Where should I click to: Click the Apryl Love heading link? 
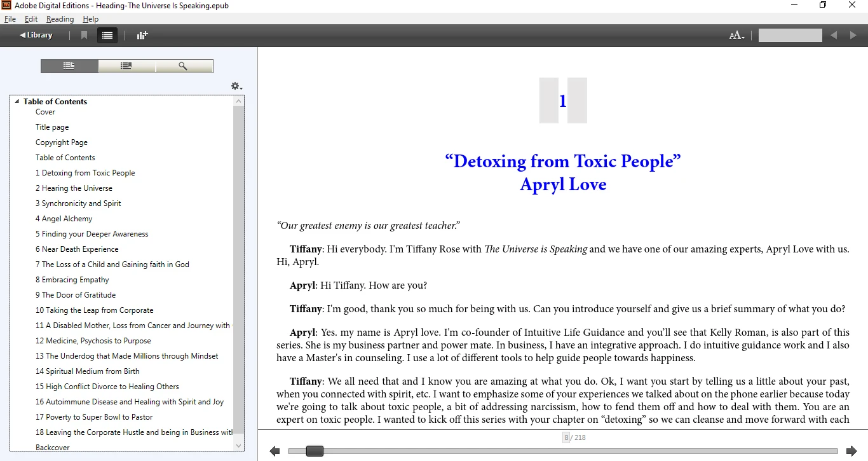coord(563,184)
